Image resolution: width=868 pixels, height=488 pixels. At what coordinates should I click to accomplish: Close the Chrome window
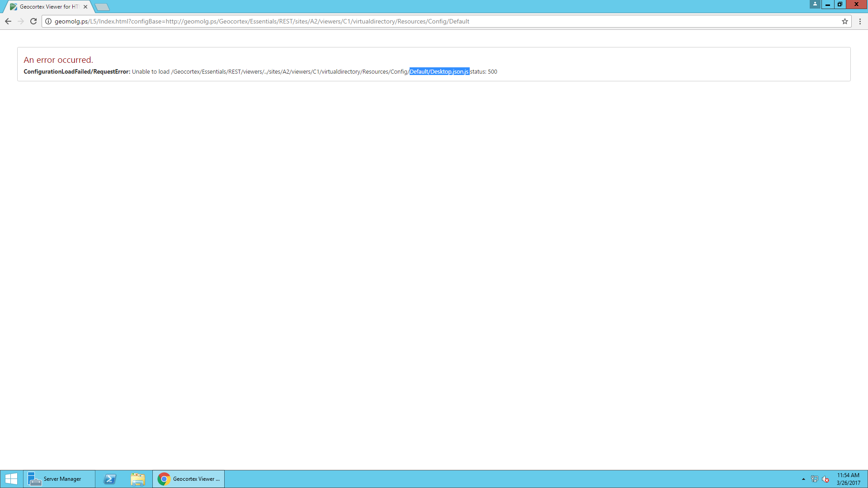(x=856, y=4)
